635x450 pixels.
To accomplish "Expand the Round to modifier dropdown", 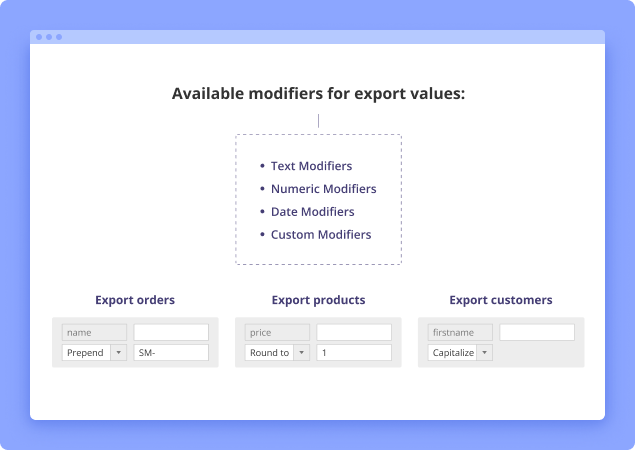I will 301,352.
